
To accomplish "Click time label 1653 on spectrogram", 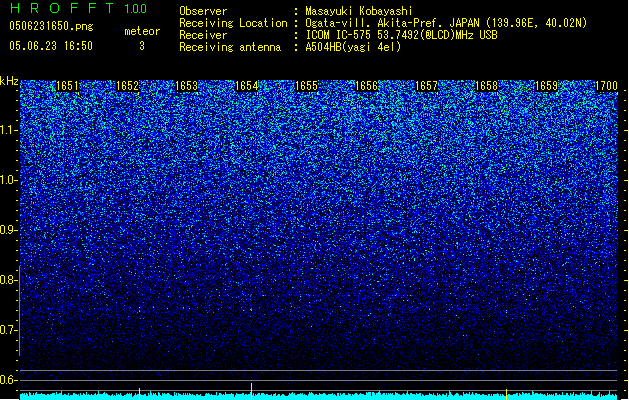I will [187, 86].
